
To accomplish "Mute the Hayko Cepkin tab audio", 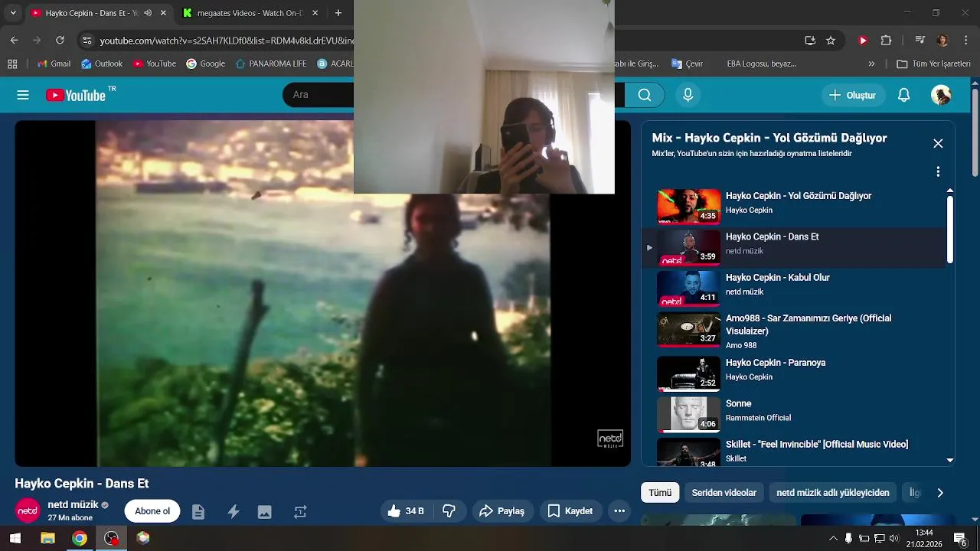I will [148, 13].
